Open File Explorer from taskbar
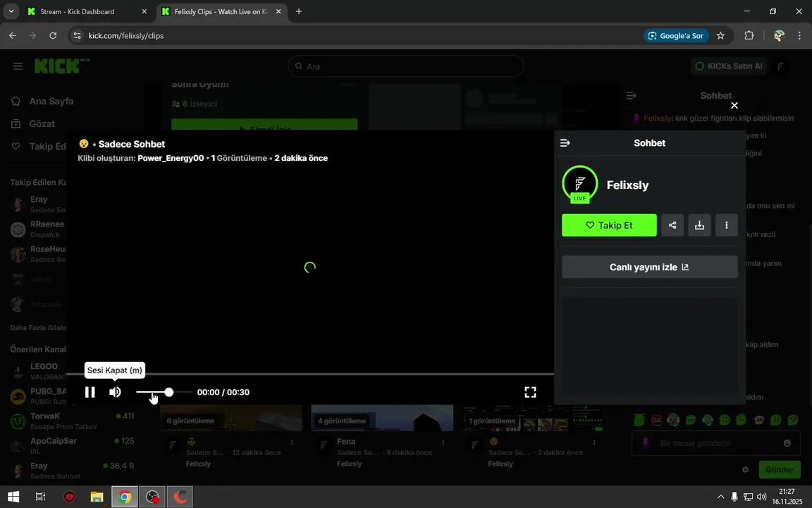The width and height of the screenshot is (812, 508). (x=97, y=497)
